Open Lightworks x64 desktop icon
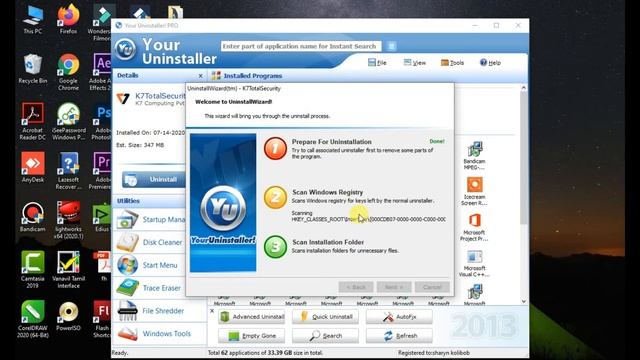Viewport: 640px width, 360px height. pyautogui.click(x=69, y=220)
